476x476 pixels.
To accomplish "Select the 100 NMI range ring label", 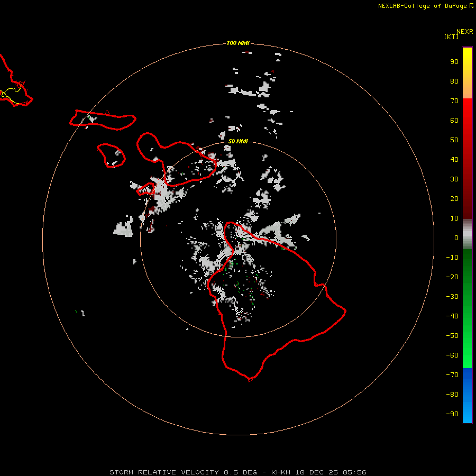I will tap(238, 43).
